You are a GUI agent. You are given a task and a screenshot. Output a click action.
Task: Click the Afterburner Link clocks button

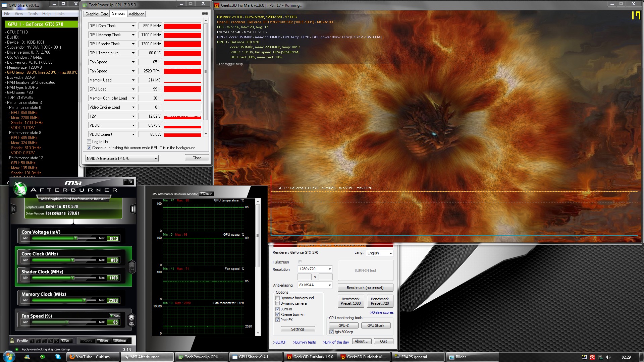pos(131,266)
